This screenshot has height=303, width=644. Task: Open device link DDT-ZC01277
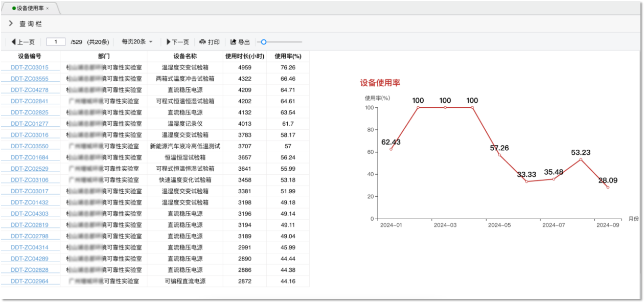[x=30, y=124]
